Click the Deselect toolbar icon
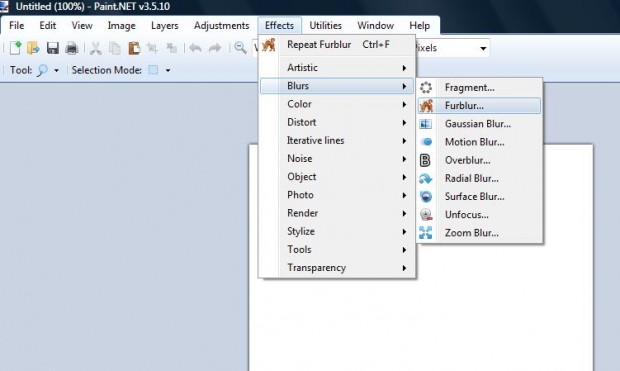The height and width of the screenshot is (371, 620). pos(171,48)
